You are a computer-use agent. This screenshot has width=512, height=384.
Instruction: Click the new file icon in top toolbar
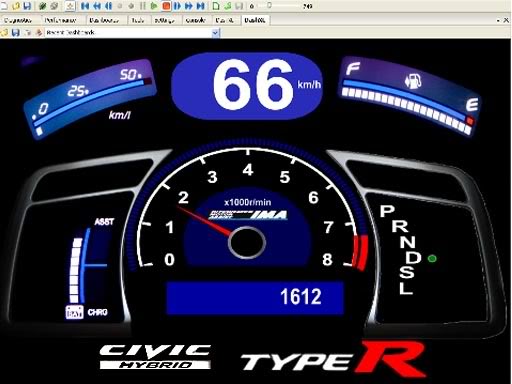(4, 6)
